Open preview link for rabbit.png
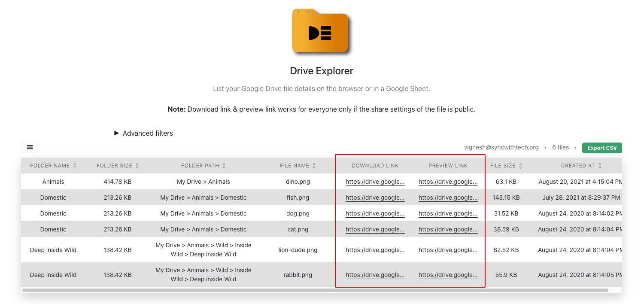Screen dimensions: 644x304 pos(448,275)
